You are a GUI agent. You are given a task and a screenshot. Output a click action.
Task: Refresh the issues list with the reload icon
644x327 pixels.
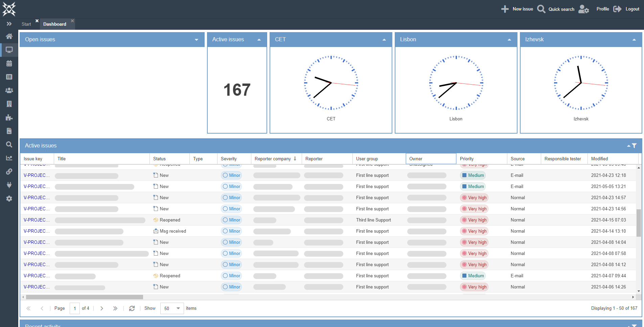tap(132, 308)
